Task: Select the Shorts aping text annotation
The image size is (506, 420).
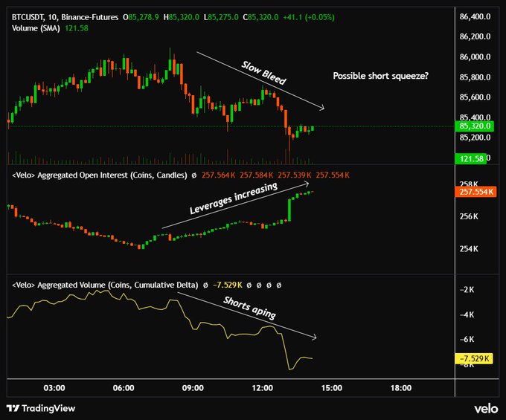Action: [249, 308]
